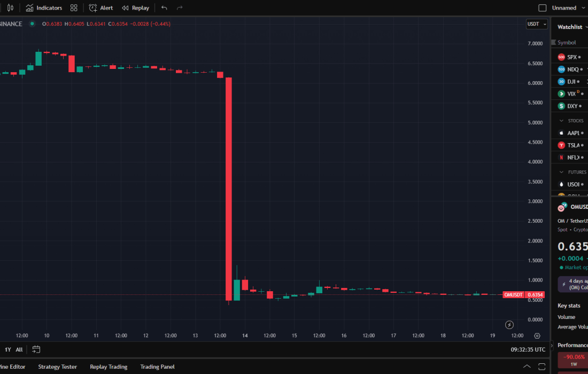Open the USDT currency unit dropdown
The image size is (588, 374).
coord(536,24)
